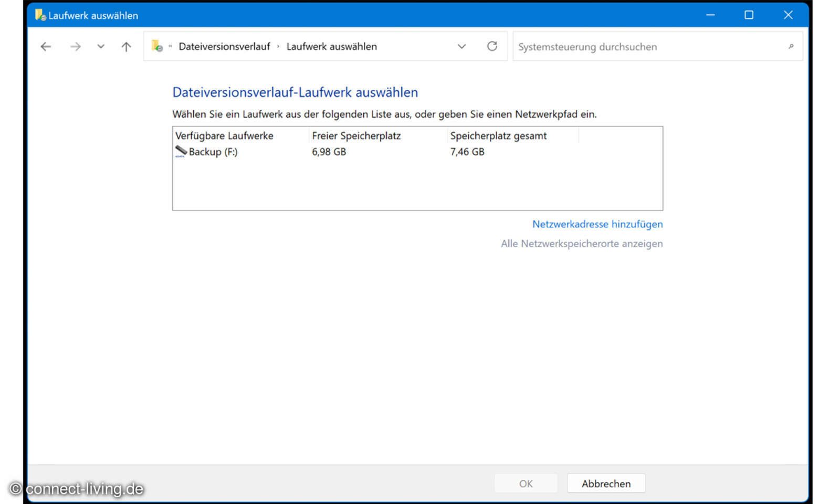This screenshot has width=840, height=504.
Task: Show Alle Netzwerkspeicherorte anzeigen
Action: (x=582, y=244)
